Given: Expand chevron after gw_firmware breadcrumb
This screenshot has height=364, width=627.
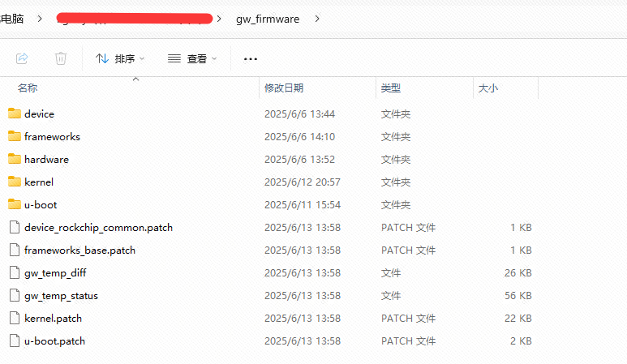Looking at the screenshot, I should [317, 19].
